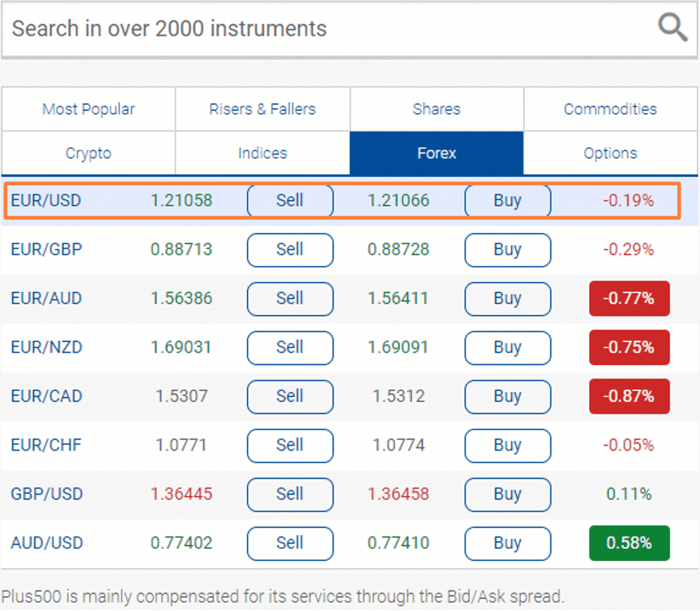Viewport: 700px width, 611px height.
Task: Click the EUR/CHF change -0.05%
Action: click(x=628, y=445)
